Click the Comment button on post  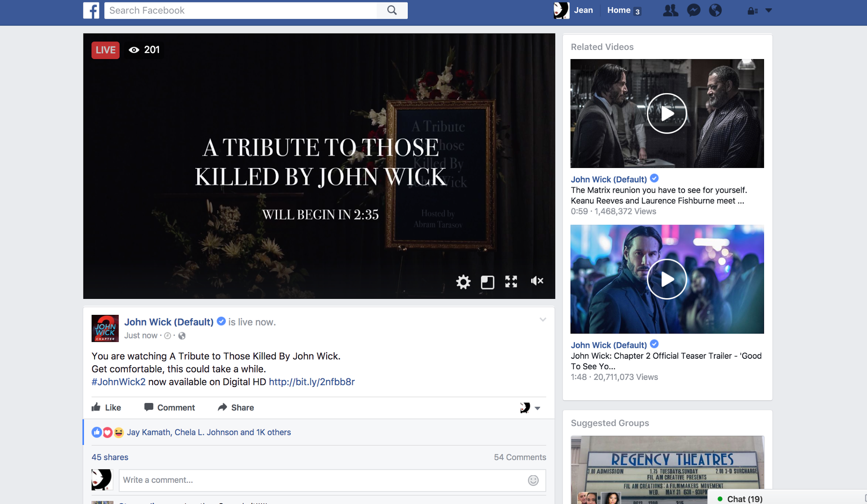pyautogui.click(x=170, y=407)
